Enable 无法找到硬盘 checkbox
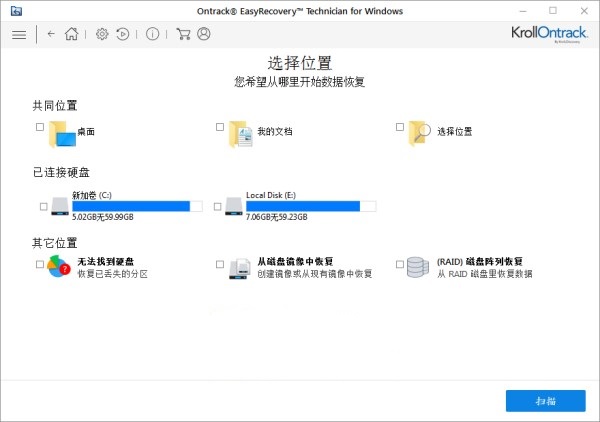The height and width of the screenshot is (422, 600). [x=40, y=264]
